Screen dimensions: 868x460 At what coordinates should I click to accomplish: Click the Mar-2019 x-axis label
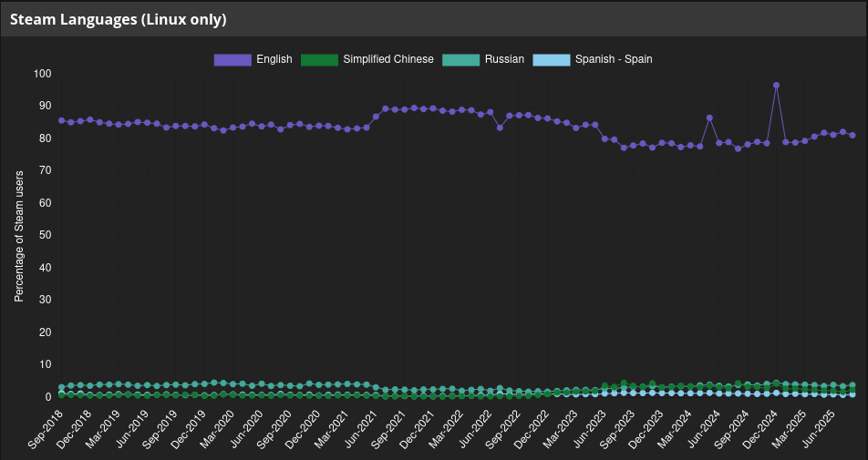[x=103, y=430]
